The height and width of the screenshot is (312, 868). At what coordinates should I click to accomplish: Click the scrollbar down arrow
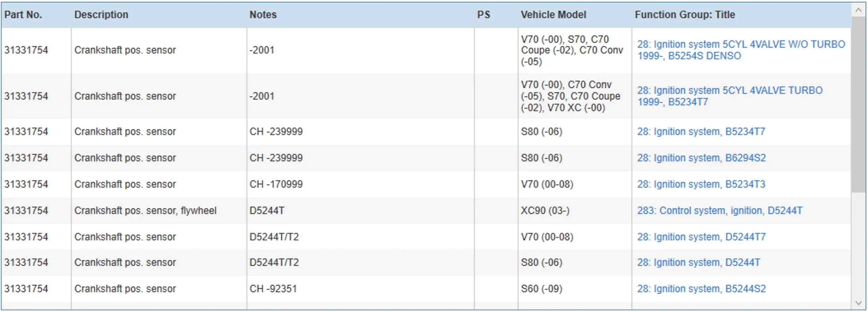[858, 303]
